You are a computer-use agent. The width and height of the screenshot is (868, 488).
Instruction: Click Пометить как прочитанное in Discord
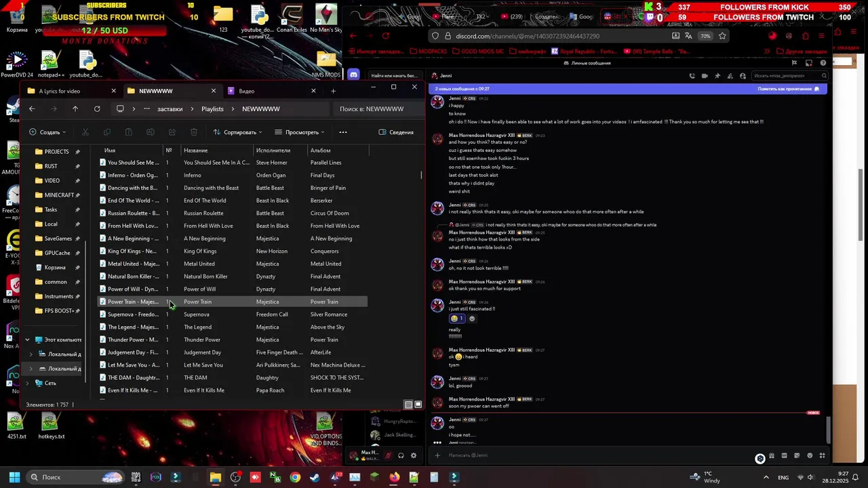coord(789,89)
